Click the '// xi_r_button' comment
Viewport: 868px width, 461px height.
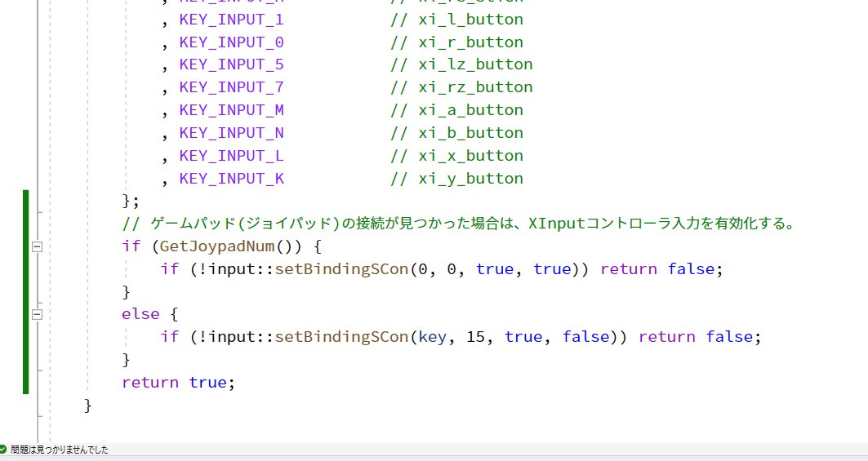[x=456, y=42]
